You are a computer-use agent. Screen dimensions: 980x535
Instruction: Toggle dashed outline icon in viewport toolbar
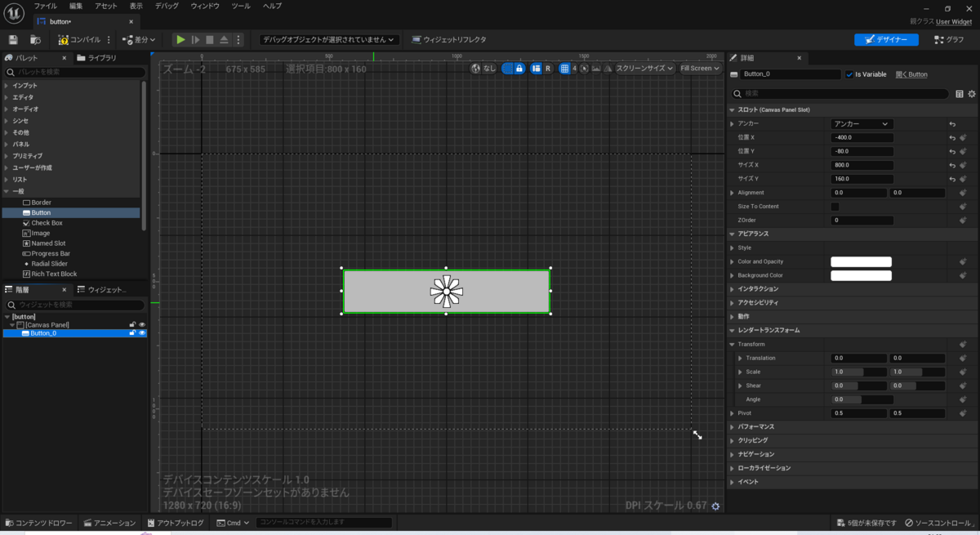point(507,68)
